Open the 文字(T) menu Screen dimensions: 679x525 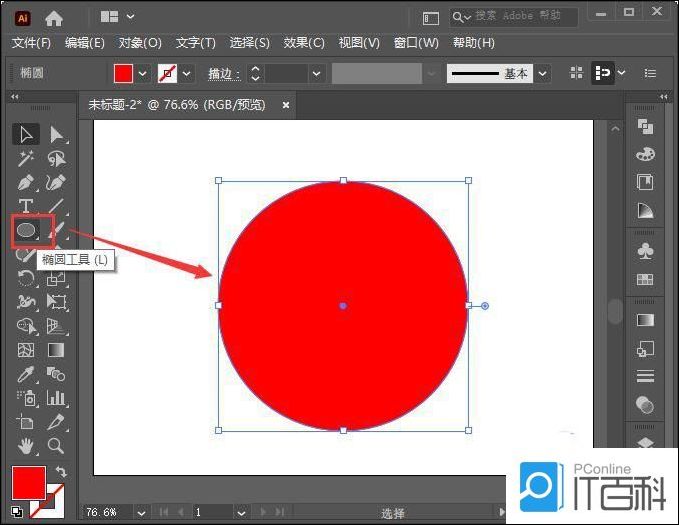[x=196, y=42]
